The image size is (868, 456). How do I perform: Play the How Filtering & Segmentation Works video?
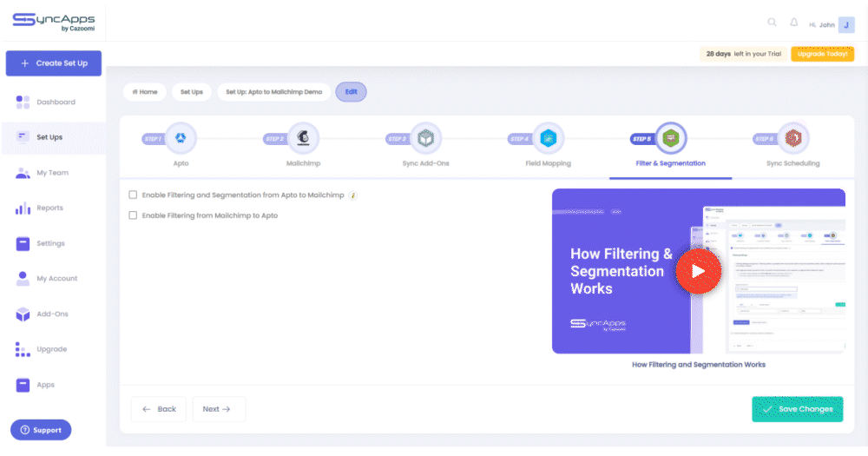tap(699, 271)
